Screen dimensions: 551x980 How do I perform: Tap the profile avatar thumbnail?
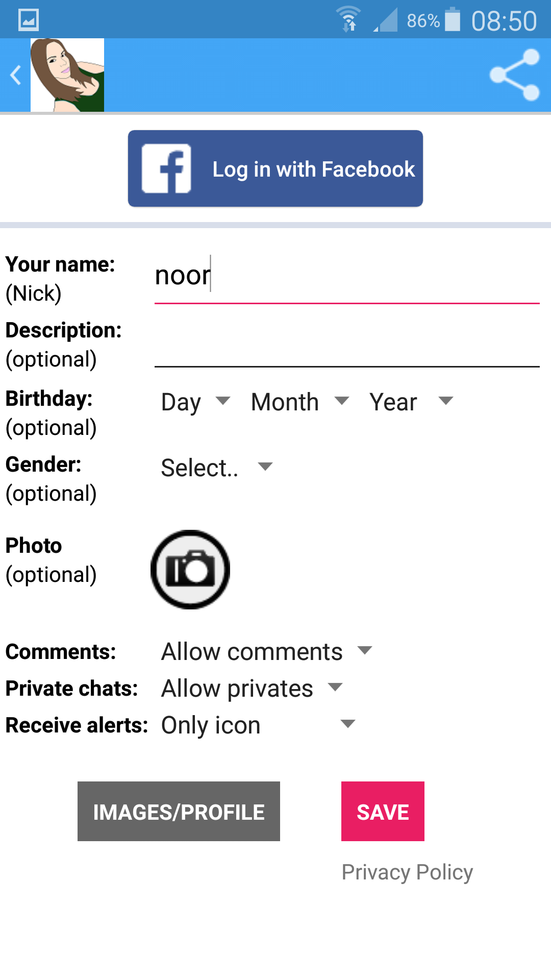[67, 75]
